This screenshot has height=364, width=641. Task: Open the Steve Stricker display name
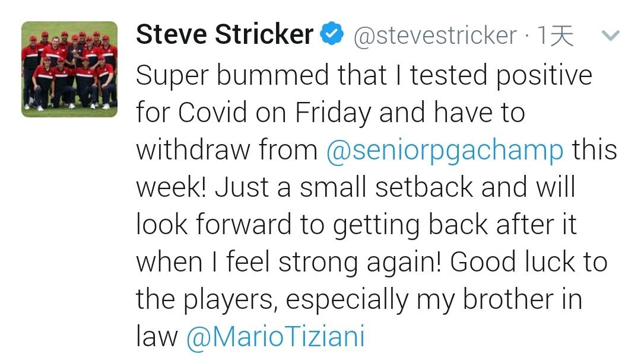tap(225, 34)
